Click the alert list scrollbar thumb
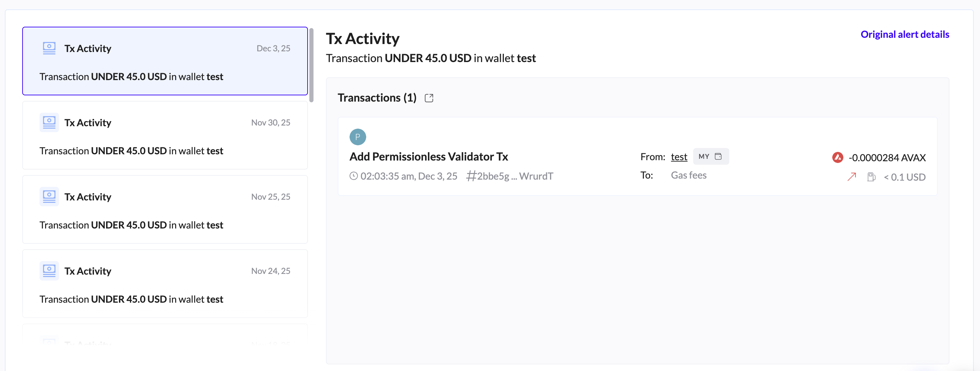Viewport: 980px width, 371px height. click(311, 65)
